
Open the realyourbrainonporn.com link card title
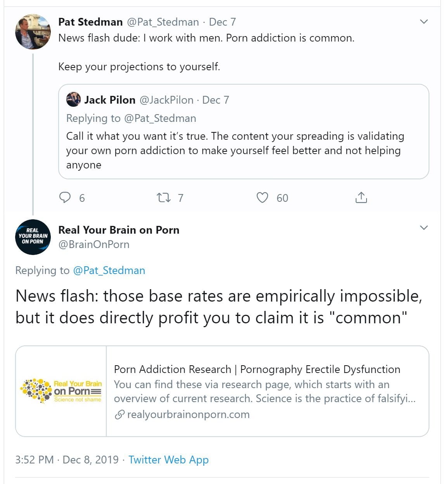tap(257, 370)
